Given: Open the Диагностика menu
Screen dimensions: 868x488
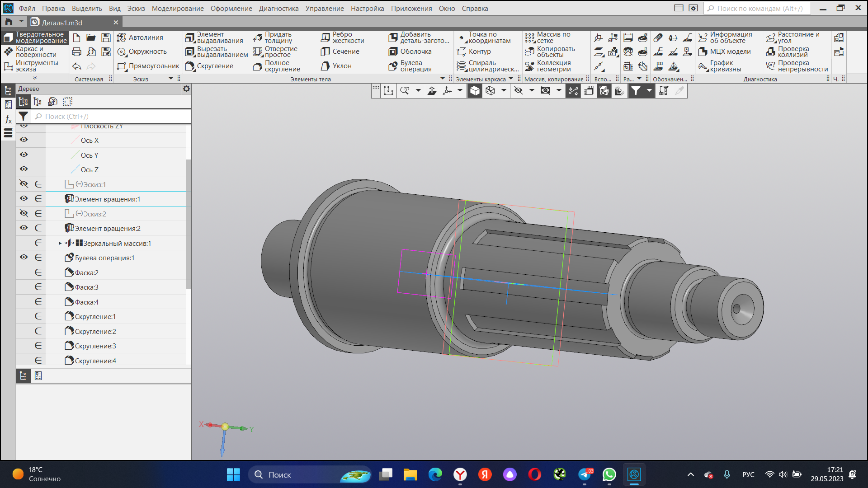Looking at the screenshot, I should pos(278,9).
